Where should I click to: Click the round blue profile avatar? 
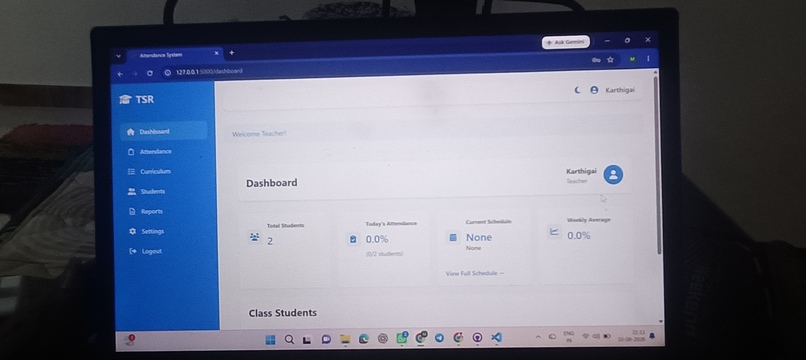point(613,174)
